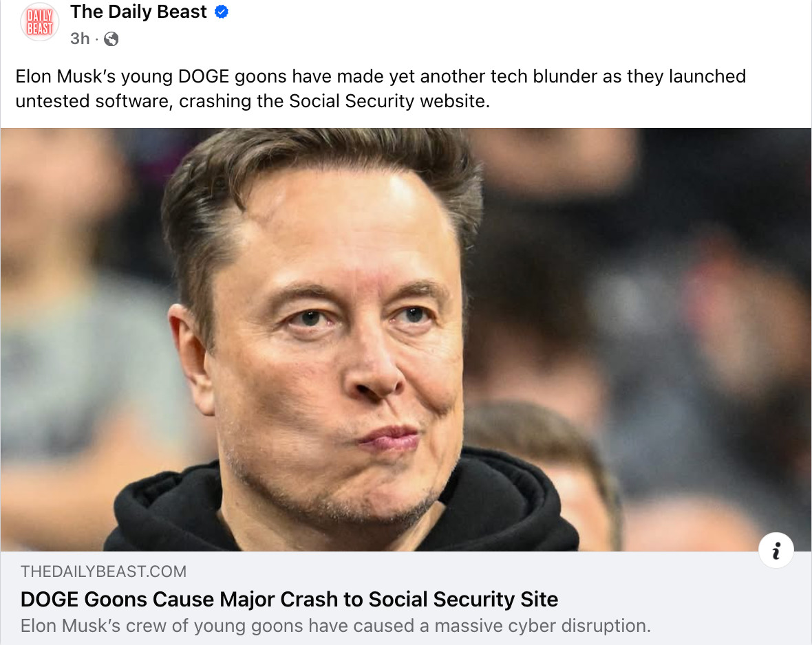This screenshot has width=812, height=645.
Task: Click the blue verified badge checkmark
Action: [222, 12]
